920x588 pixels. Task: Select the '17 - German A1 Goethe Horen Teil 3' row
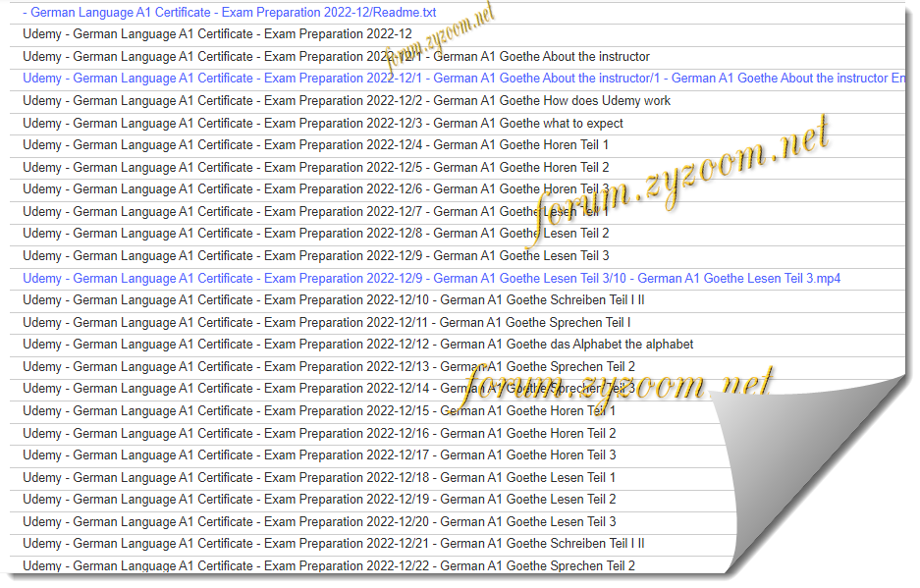click(319, 454)
